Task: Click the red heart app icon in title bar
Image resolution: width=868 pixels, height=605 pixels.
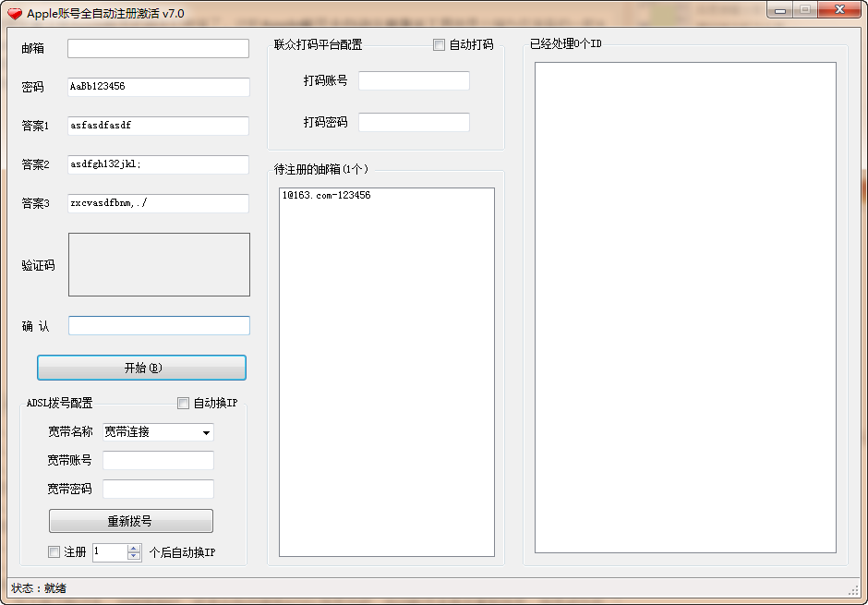Action: pyautogui.click(x=15, y=13)
